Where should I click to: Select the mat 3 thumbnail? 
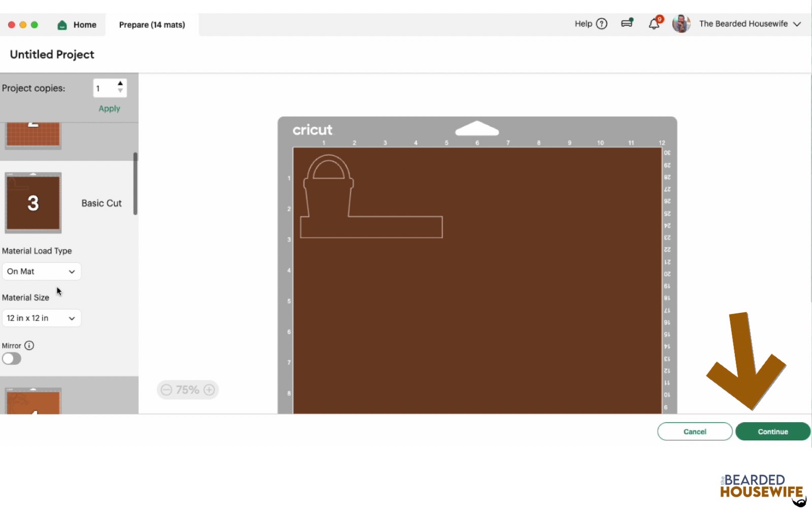33,203
